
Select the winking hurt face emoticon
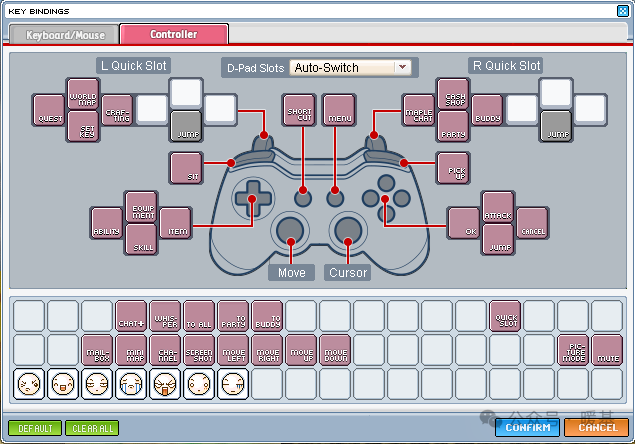point(29,384)
